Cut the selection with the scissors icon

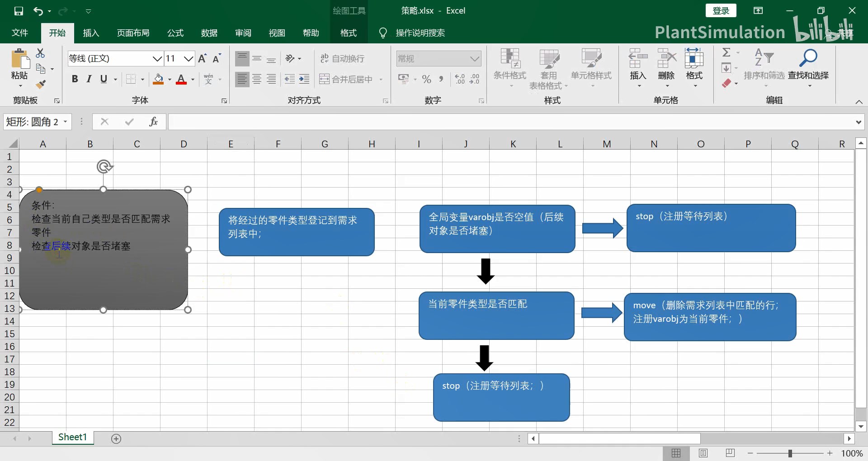[40, 53]
